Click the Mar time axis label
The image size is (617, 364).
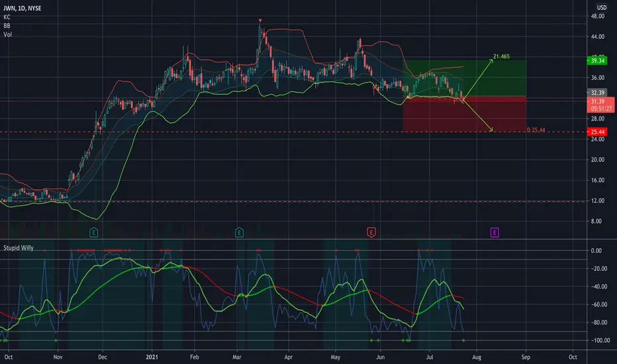click(x=237, y=357)
